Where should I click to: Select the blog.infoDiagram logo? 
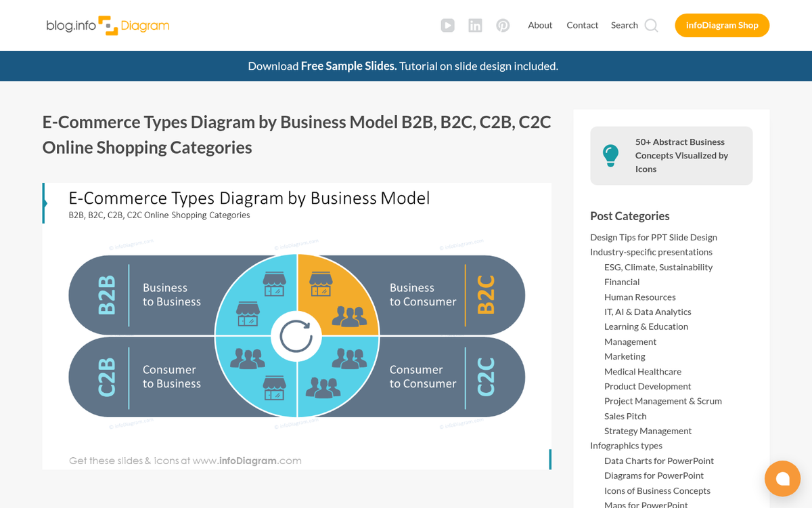tap(107, 25)
